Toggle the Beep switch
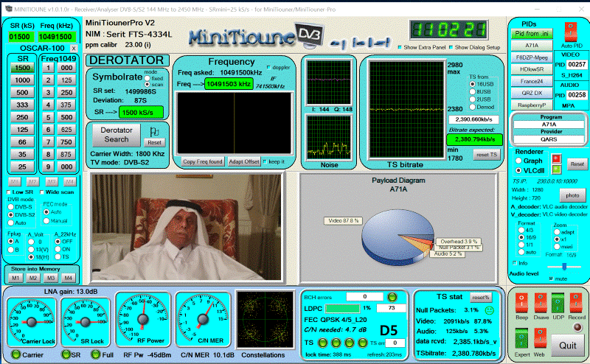The width and height of the screenshot is (590, 364). 521,303
